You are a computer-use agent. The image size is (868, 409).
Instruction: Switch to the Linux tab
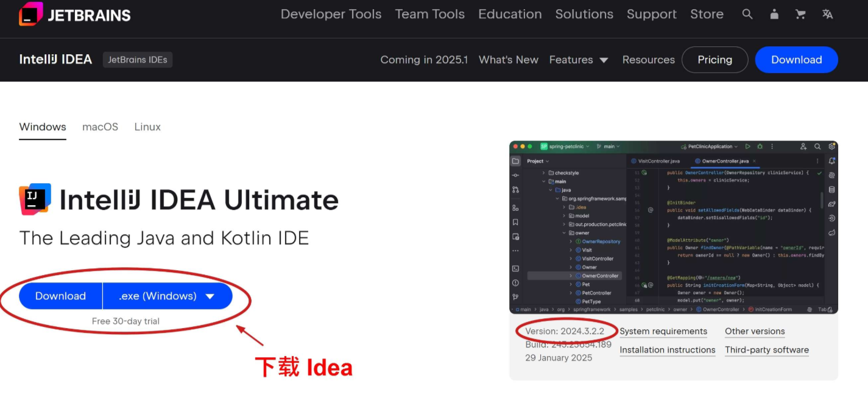[147, 127]
